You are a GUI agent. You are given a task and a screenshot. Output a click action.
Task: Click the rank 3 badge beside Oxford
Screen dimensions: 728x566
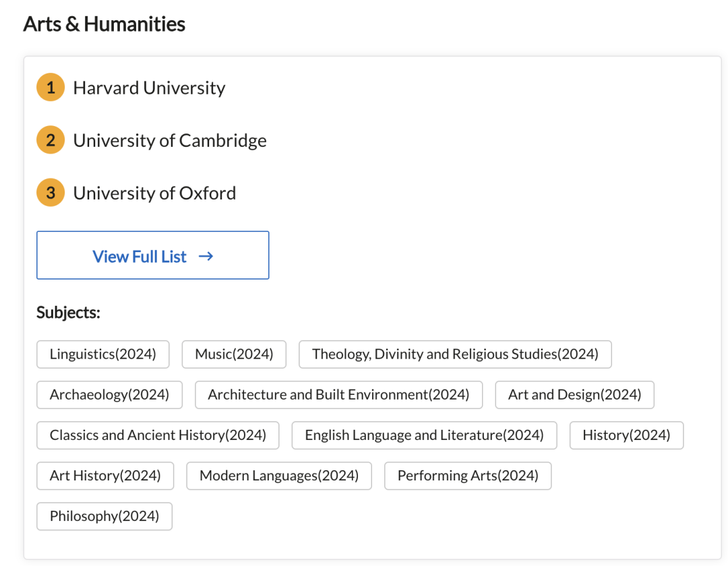[51, 193]
